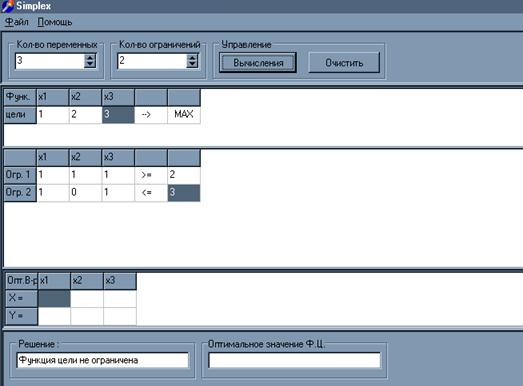Screen dimensions: 523x386
Task: Select the Y = x1 result cell
Action: (x=54, y=316)
